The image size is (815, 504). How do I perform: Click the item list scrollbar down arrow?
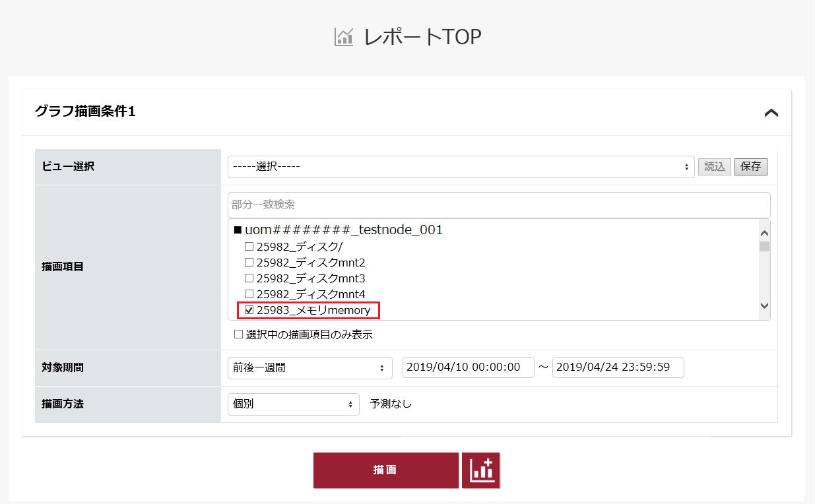(x=764, y=306)
